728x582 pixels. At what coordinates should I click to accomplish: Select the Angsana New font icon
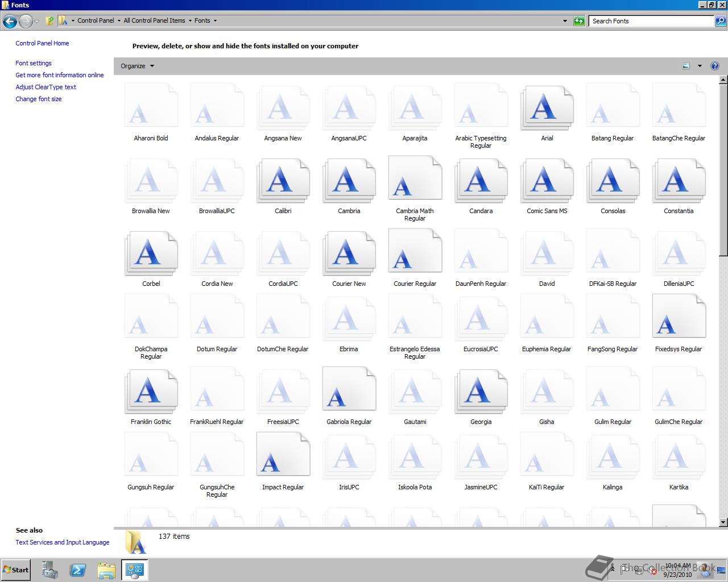283,108
